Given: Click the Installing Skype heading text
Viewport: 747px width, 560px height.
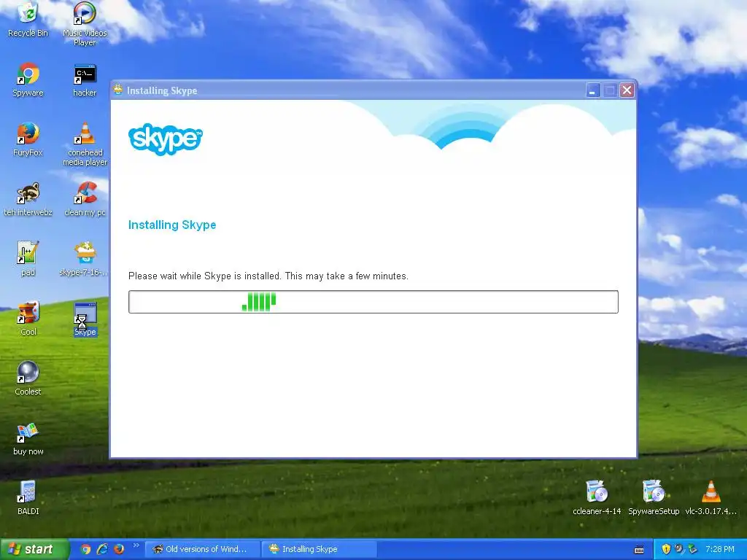Looking at the screenshot, I should coord(172,225).
